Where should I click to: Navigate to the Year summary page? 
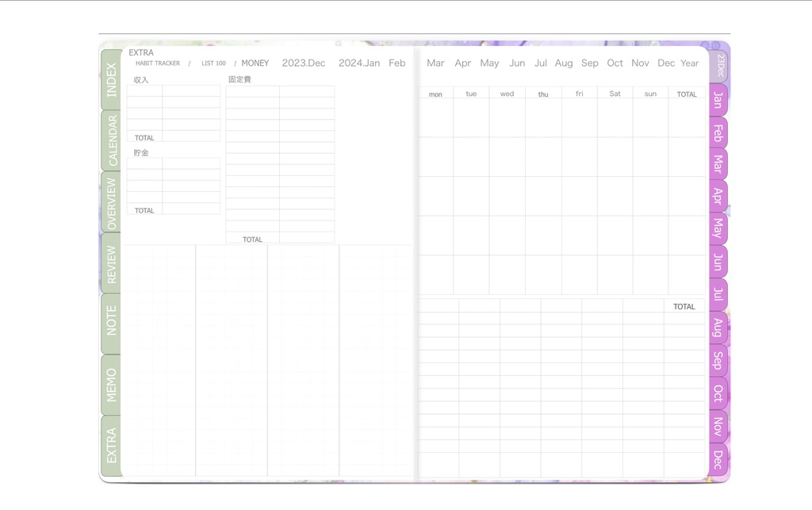[689, 63]
